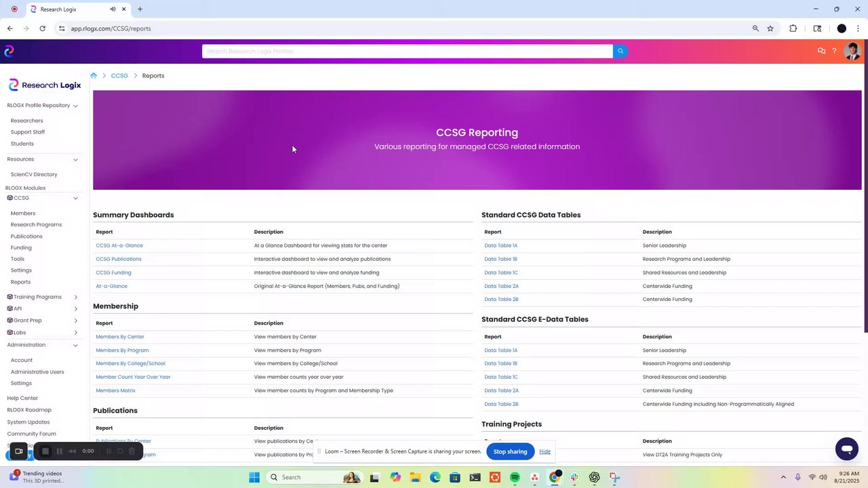Screen dimensions: 868x488
Task: Go to the home breadcrumb icon
Action: [x=94, y=75]
